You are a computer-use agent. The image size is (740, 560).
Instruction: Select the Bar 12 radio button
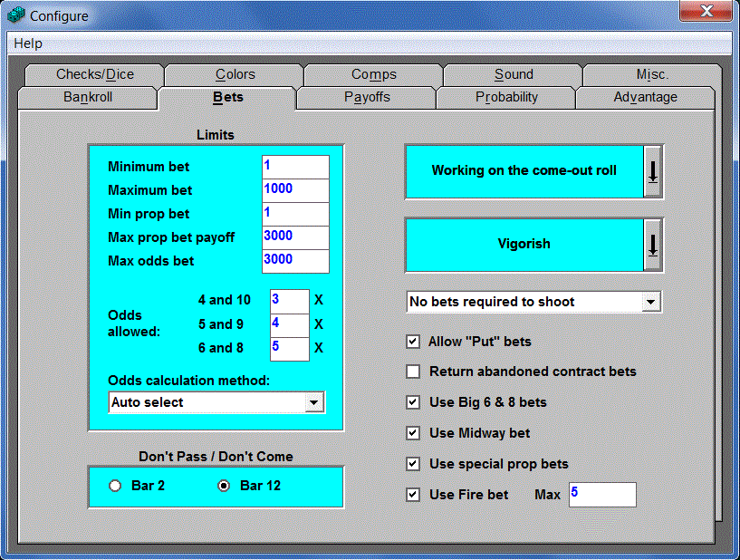pyautogui.click(x=224, y=486)
